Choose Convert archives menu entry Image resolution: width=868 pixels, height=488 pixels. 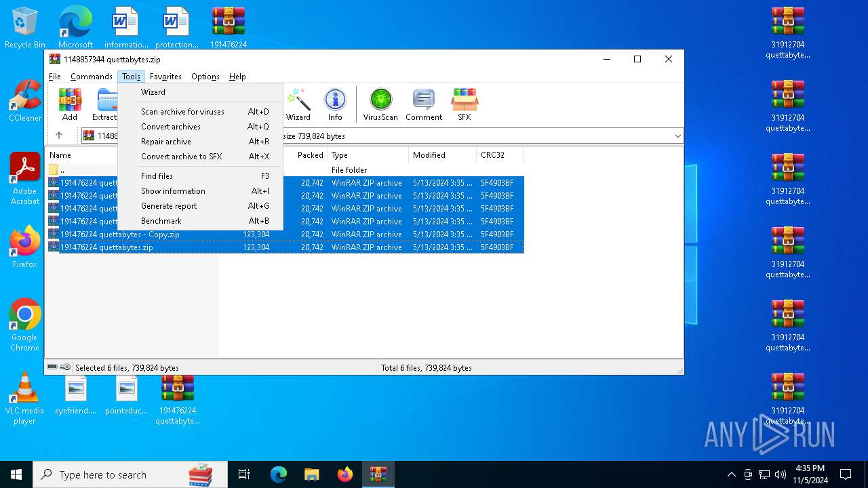pyautogui.click(x=200, y=127)
